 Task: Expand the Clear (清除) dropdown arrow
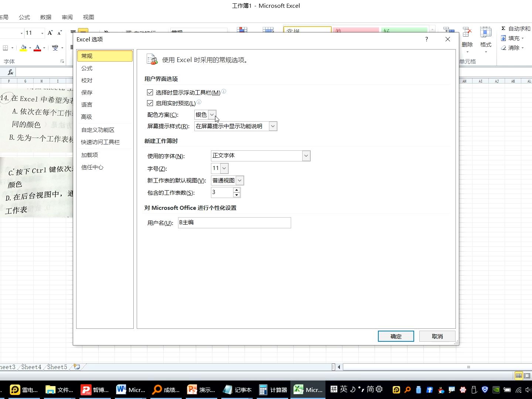point(523,48)
